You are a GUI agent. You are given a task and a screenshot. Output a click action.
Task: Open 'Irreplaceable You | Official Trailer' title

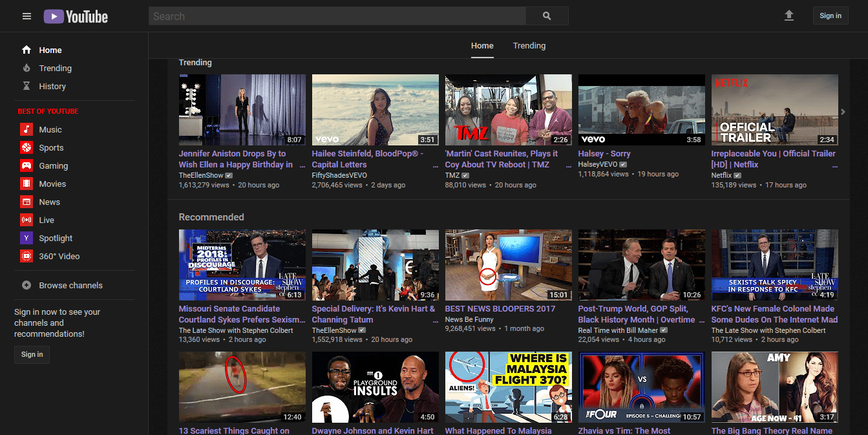click(x=774, y=159)
